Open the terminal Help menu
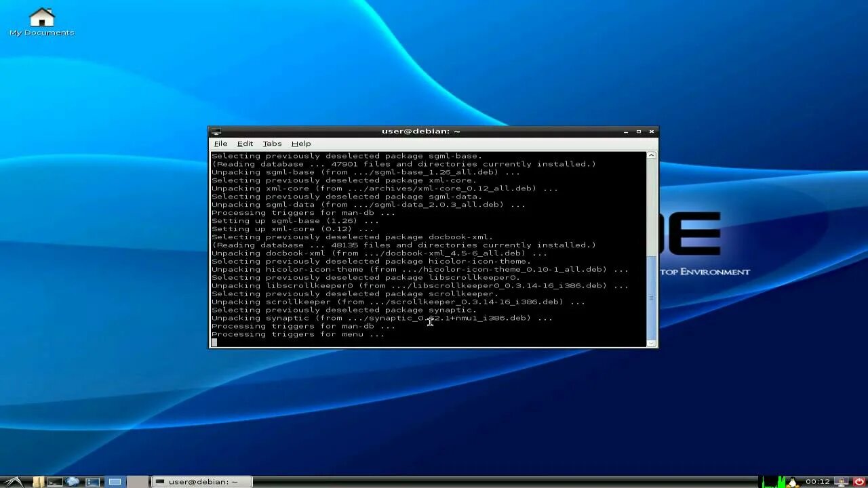Viewport: 868px width, 488px height. 301,144
